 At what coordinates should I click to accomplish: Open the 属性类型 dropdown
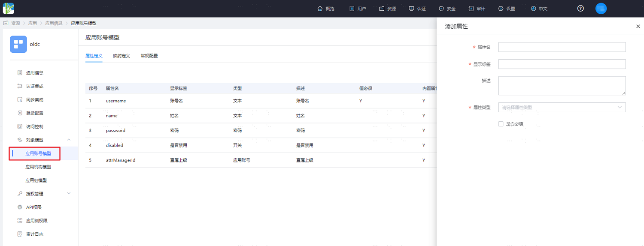coord(562,107)
